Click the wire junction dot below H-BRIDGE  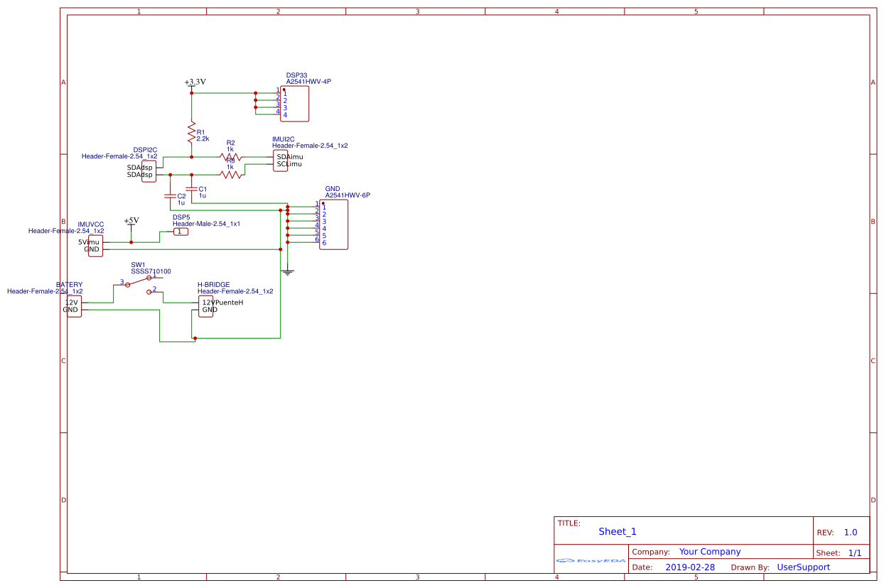(x=195, y=338)
